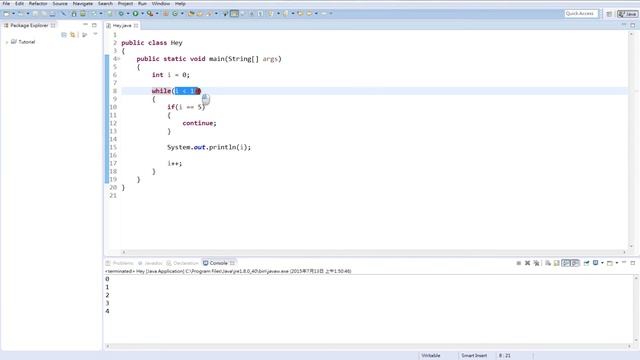Viewport: 640px width, 360px height.
Task: Open the Display Selected Console dropdown
Action: tap(602, 263)
